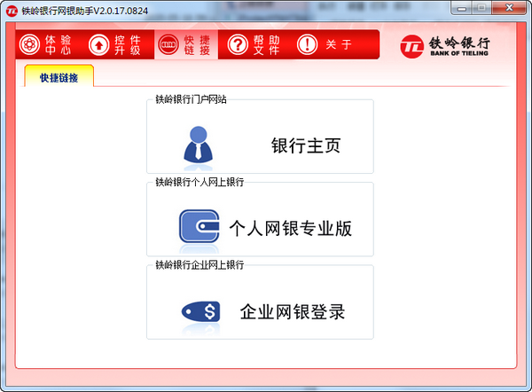Select the yellow 快捷链接 tab
Screen dimensions: 532x392
pyautogui.click(x=59, y=75)
